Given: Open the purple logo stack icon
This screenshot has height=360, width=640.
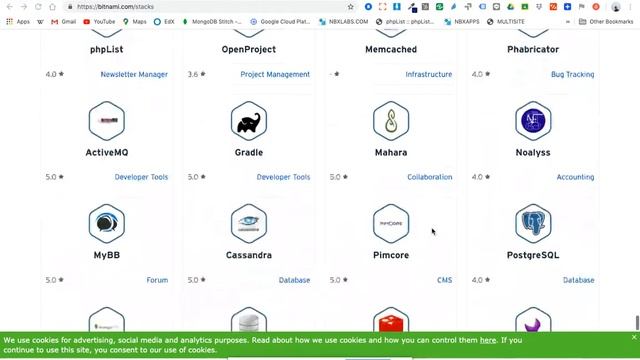Looking at the screenshot, I should 533,320.
